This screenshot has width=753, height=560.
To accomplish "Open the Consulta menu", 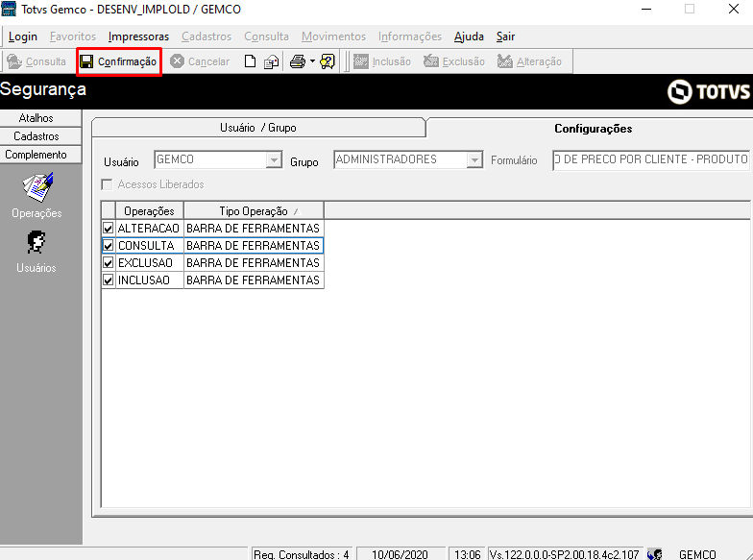I will (x=267, y=37).
